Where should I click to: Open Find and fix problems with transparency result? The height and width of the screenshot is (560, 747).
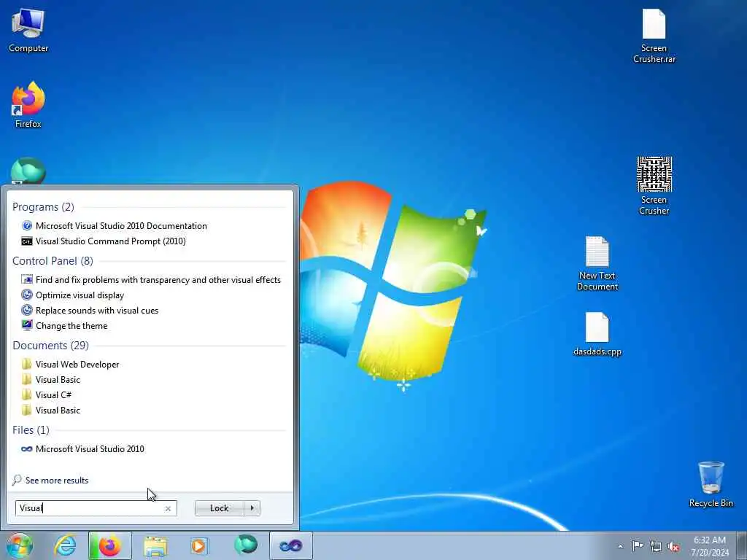click(x=151, y=280)
